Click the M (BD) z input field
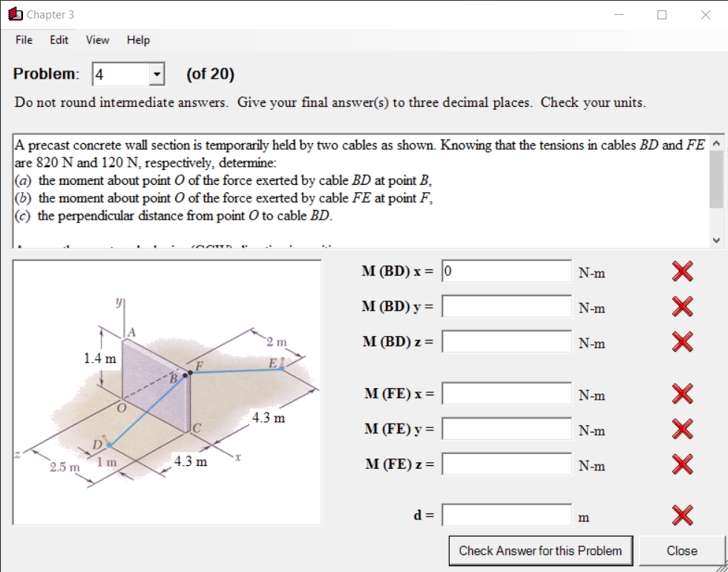728x572 pixels. tap(507, 342)
